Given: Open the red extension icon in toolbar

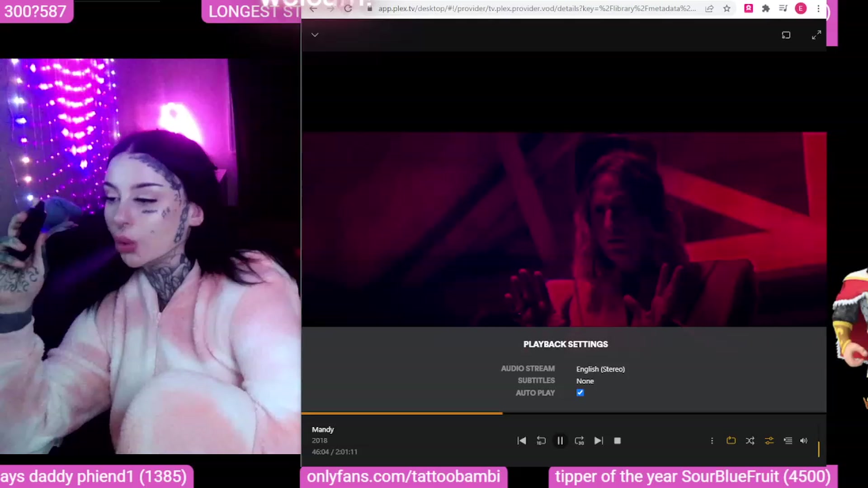Looking at the screenshot, I should coord(749,8).
